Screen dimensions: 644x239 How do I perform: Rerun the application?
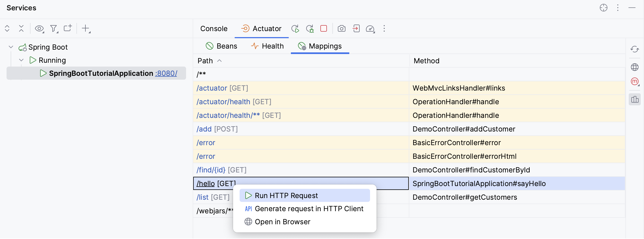point(295,29)
